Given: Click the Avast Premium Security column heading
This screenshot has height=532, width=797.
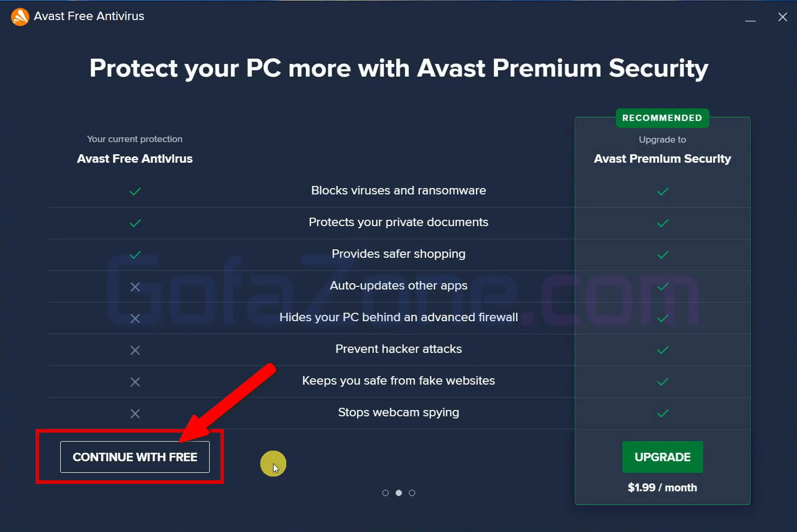Looking at the screenshot, I should coord(662,158).
